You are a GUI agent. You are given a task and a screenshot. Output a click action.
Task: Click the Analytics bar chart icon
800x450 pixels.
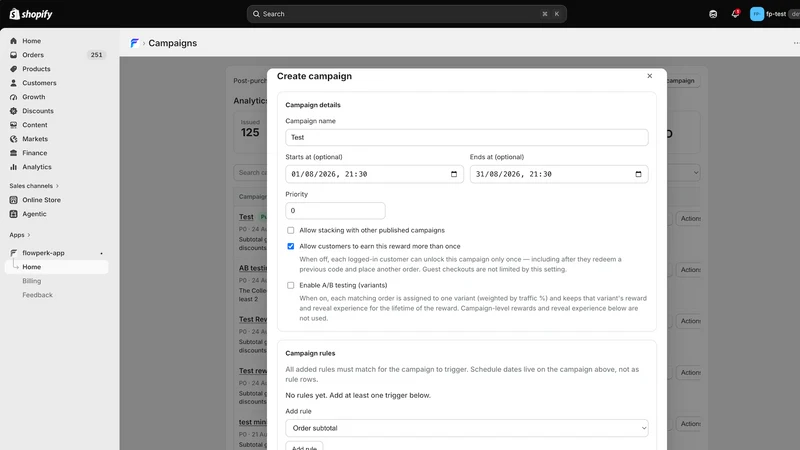coord(13,167)
